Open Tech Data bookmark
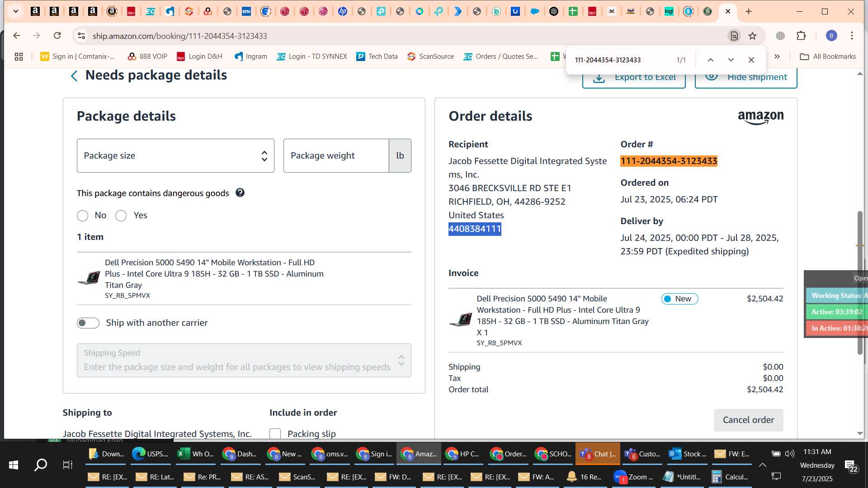This screenshot has height=488, width=868. click(377, 56)
